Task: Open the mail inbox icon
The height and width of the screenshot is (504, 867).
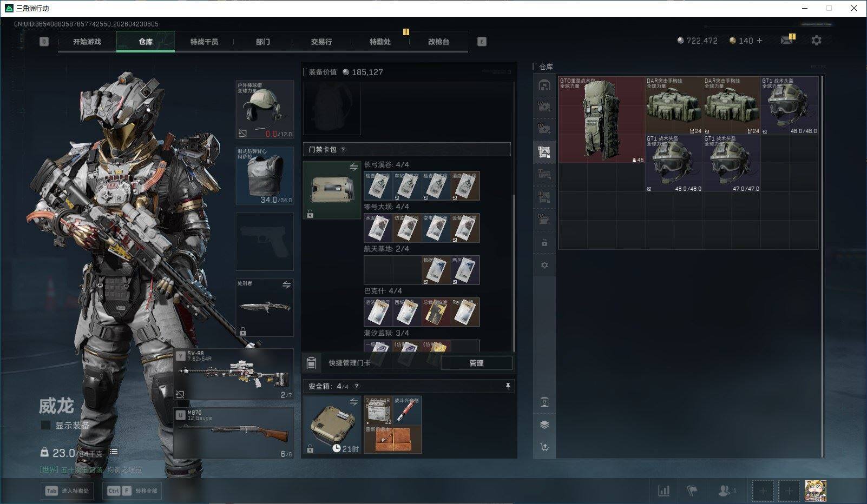Action: (x=787, y=41)
